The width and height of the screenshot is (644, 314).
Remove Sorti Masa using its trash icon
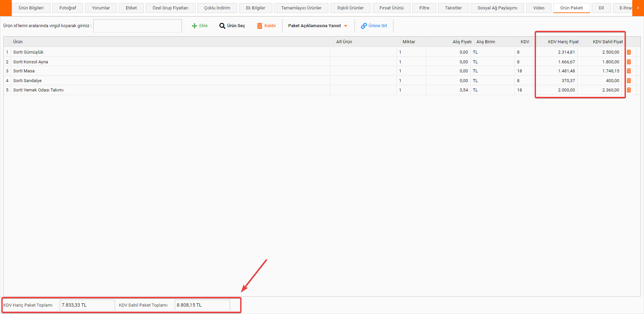point(629,71)
